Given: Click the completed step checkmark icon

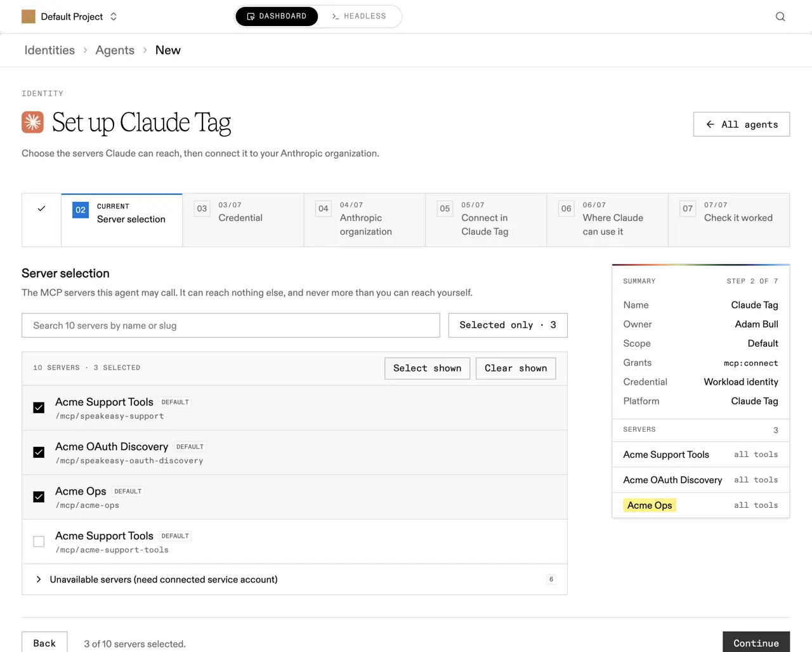Looking at the screenshot, I should [x=41, y=208].
